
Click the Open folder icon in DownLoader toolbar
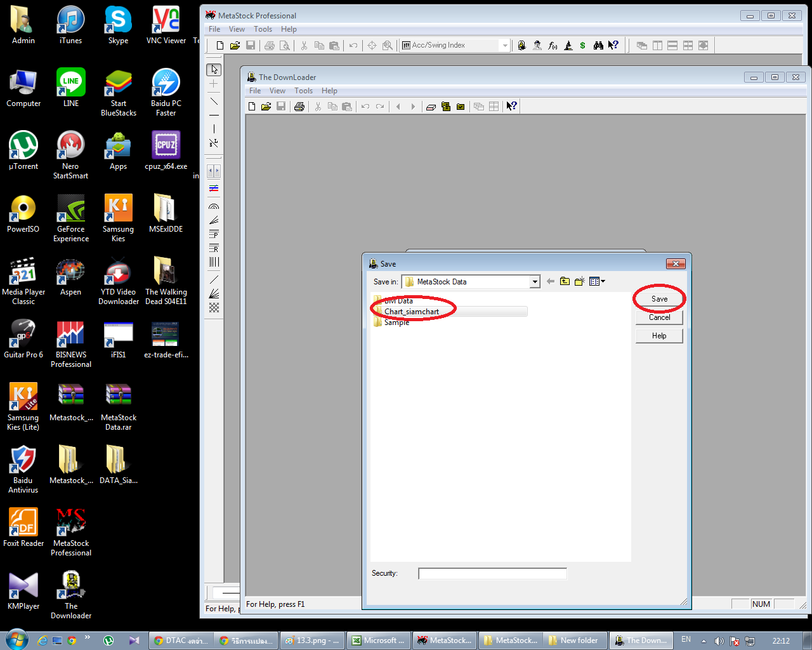tap(266, 107)
